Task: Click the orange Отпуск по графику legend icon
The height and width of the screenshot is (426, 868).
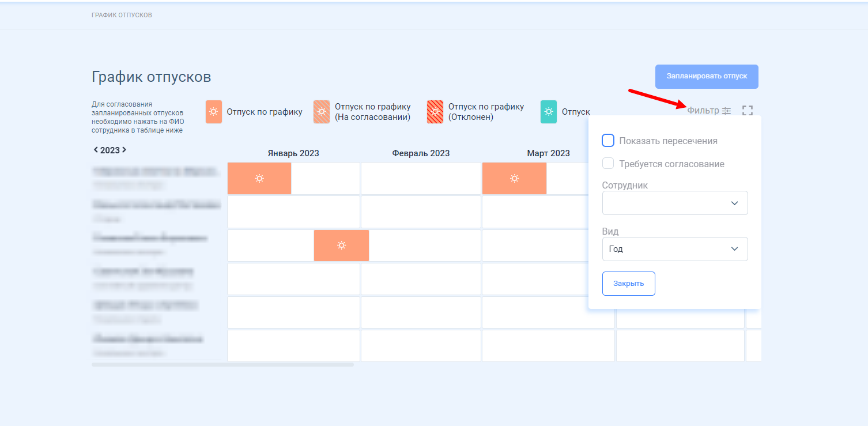Action: point(214,112)
